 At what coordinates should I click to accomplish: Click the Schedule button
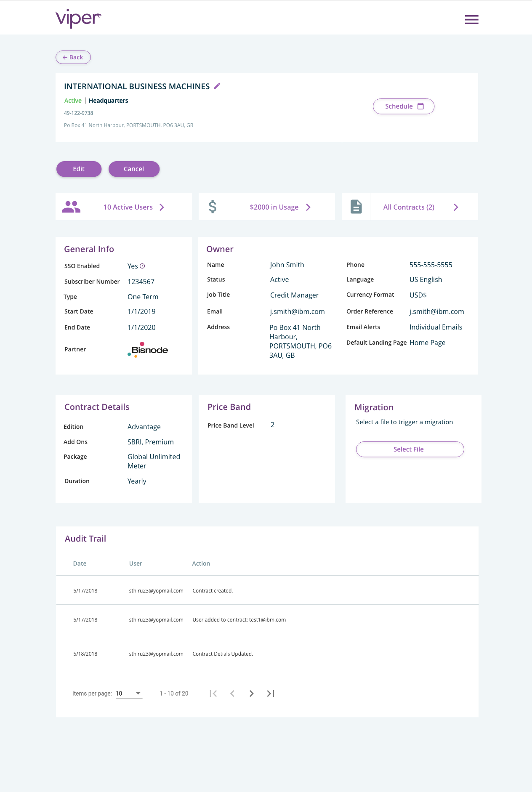click(x=404, y=106)
